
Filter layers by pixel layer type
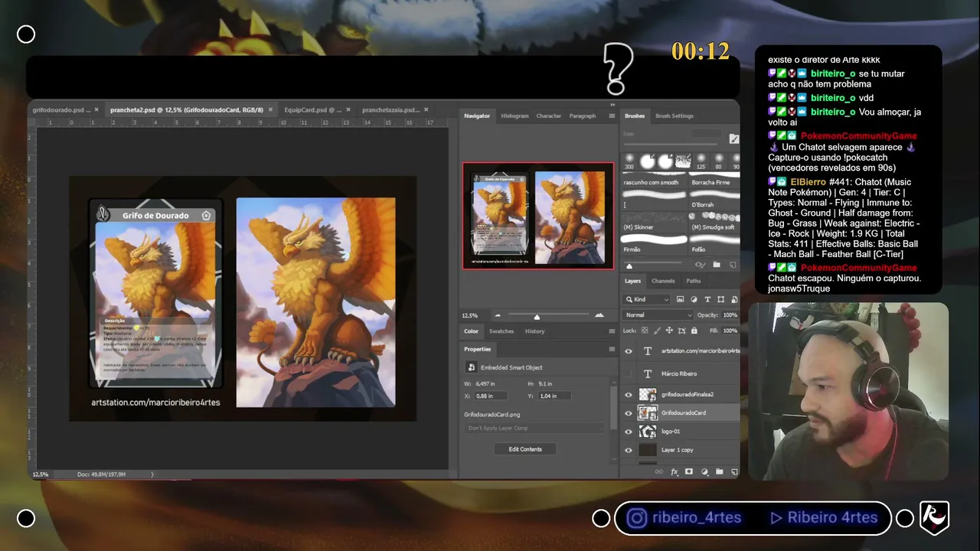click(x=680, y=299)
